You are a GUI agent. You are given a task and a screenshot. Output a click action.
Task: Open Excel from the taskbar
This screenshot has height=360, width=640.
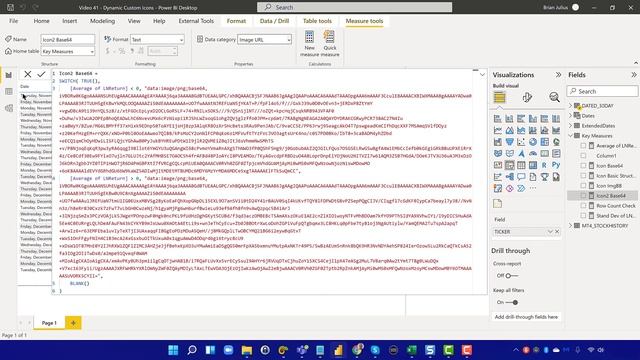point(411,350)
